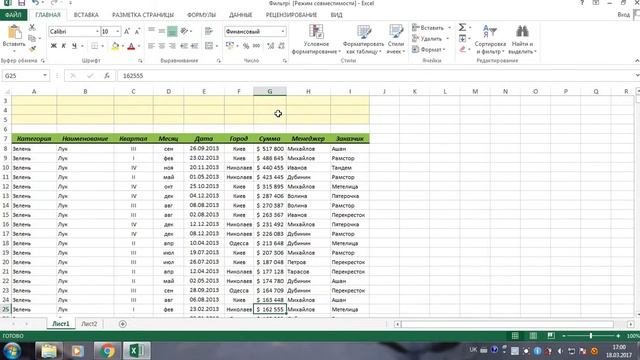
Task: Click the Merge and Center button
Action: click(x=209, y=46)
